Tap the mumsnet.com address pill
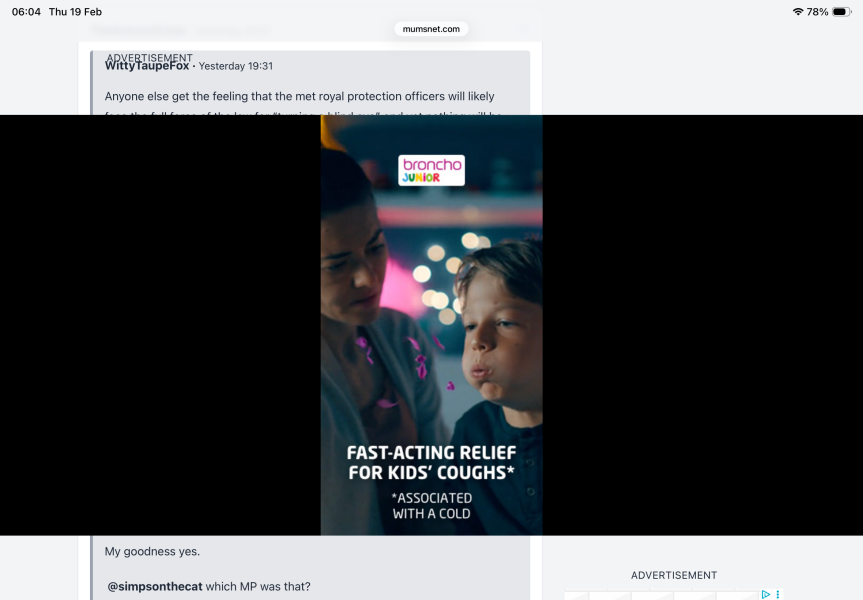863x600 pixels. pos(431,29)
